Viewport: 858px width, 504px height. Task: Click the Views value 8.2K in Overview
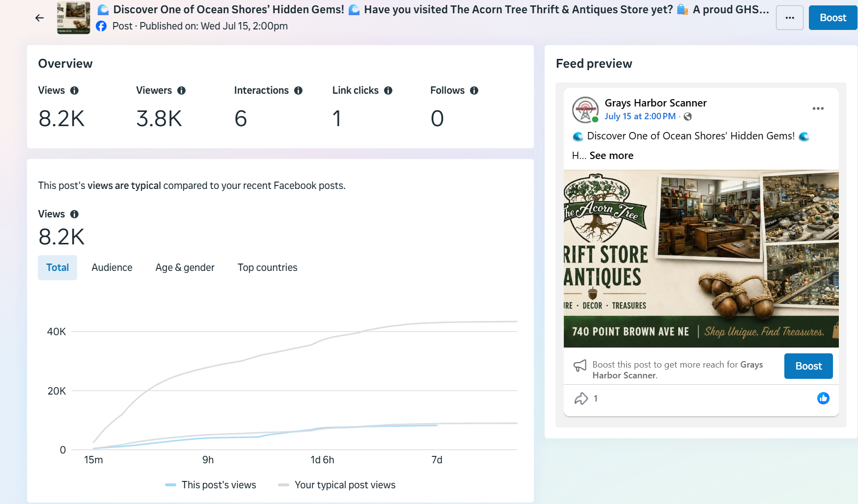click(x=62, y=119)
